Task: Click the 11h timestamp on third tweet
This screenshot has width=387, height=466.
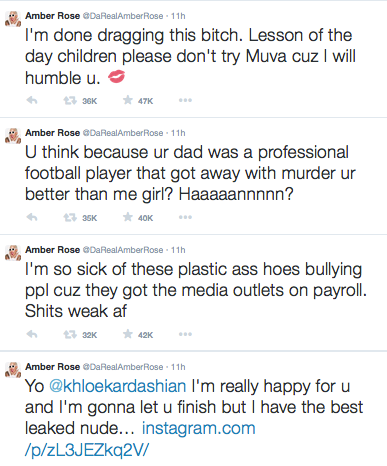Action: tap(178, 250)
